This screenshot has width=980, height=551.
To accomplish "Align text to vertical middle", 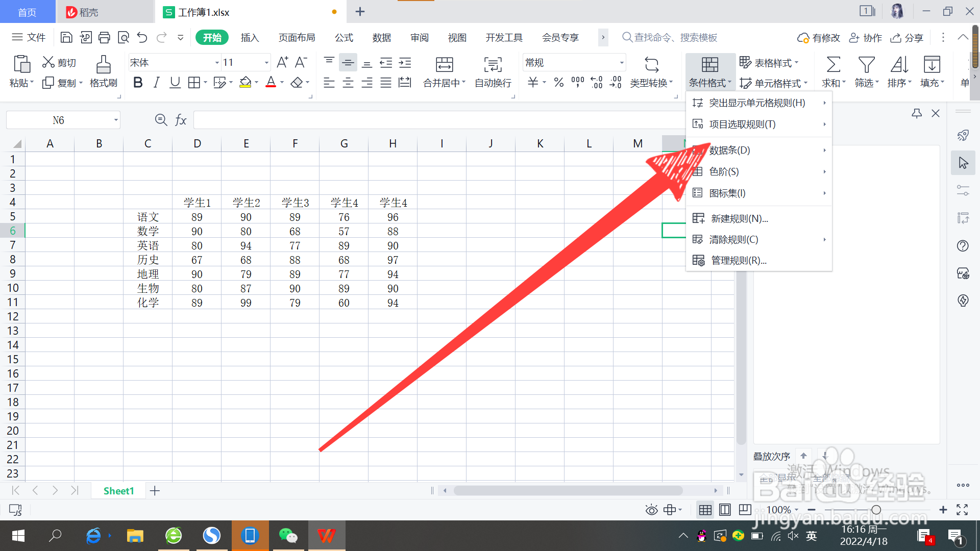I will tap(348, 62).
